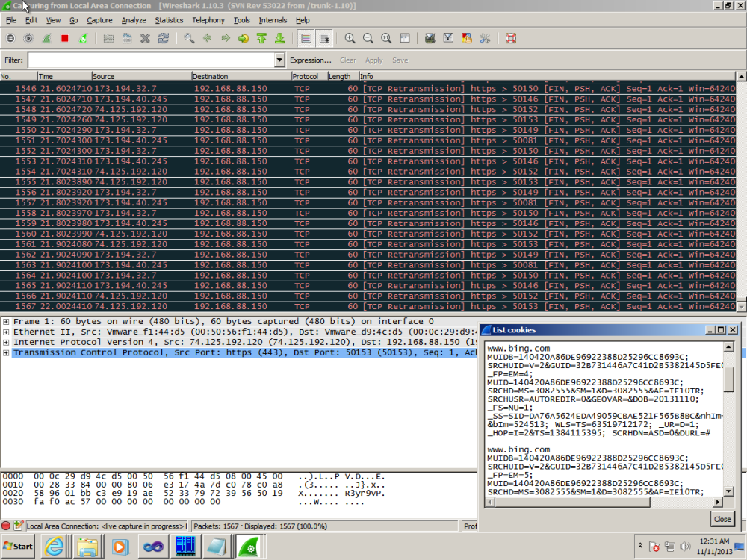
Task: Collapse the Transmission Control Protocol row
Action: click(x=6, y=352)
